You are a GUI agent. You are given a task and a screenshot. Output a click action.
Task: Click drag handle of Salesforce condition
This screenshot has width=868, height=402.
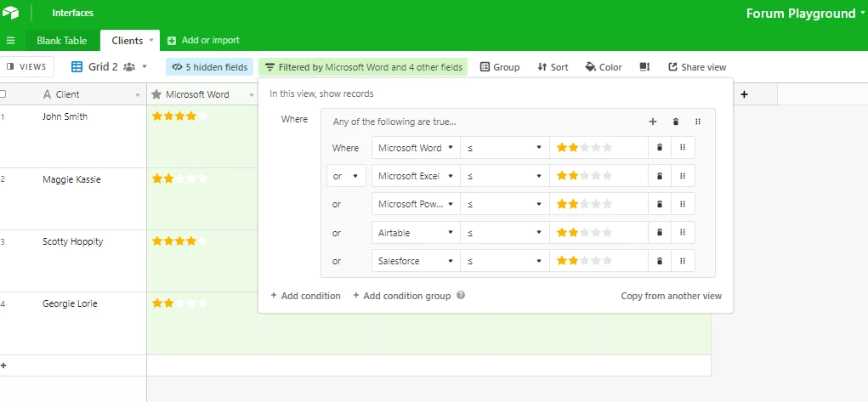[683, 261]
